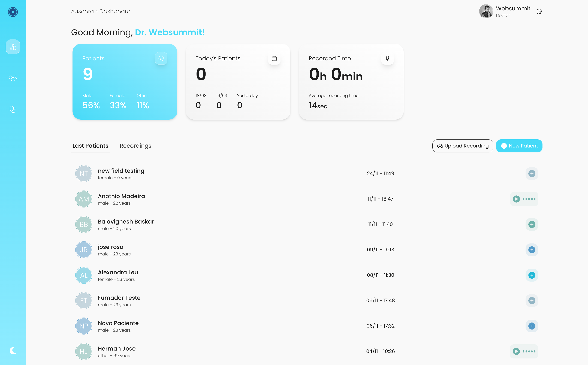Play Herman Jose's recording
This screenshot has height=365, width=588.
(x=516, y=351)
